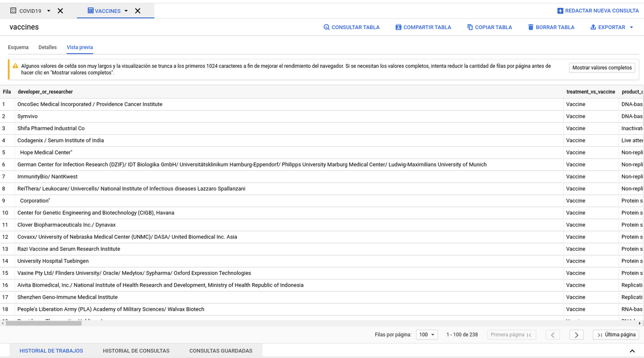Click the export download icon
This screenshot has height=358, width=644.
(x=594, y=27)
